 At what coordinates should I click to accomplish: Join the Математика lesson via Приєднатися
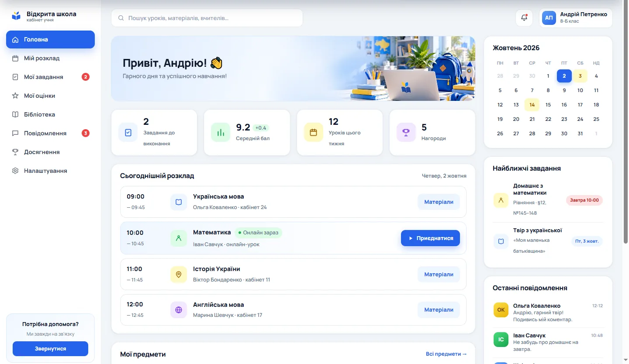coord(430,238)
